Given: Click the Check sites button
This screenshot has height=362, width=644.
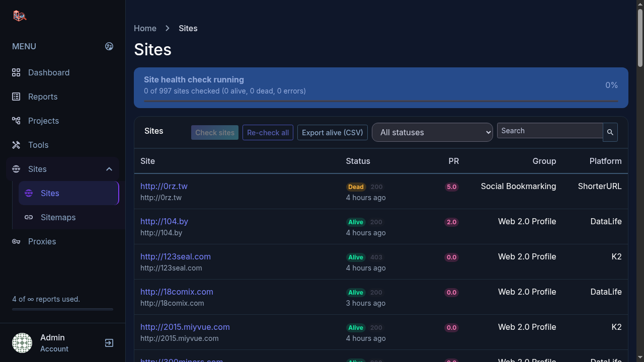Looking at the screenshot, I should click(215, 133).
